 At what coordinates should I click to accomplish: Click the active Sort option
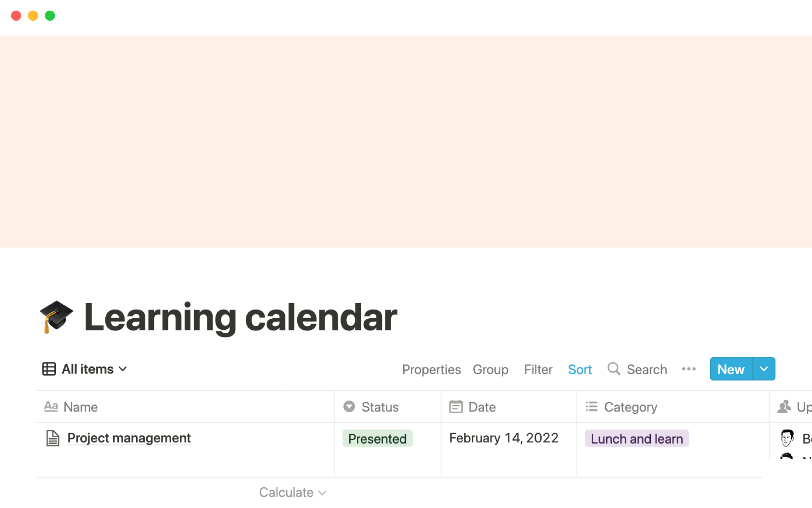tap(579, 369)
